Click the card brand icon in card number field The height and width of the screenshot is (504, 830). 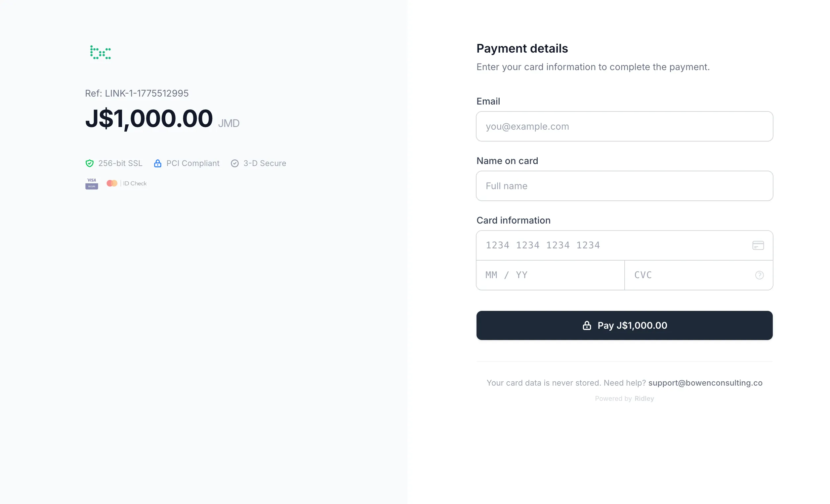(758, 245)
